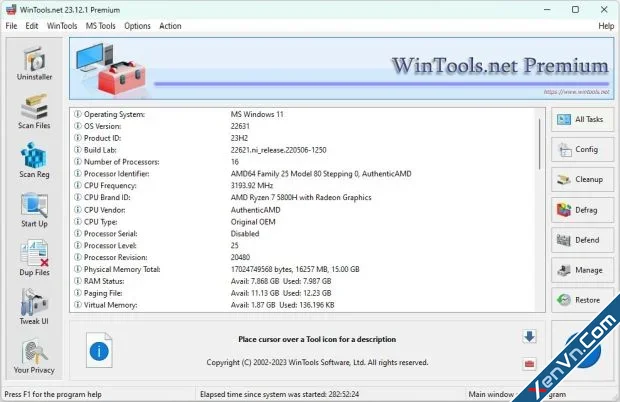Image resolution: width=620 pixels, height=402 pixels.
Task: Select the CPU Vendor row
Action: coord(304,210)
